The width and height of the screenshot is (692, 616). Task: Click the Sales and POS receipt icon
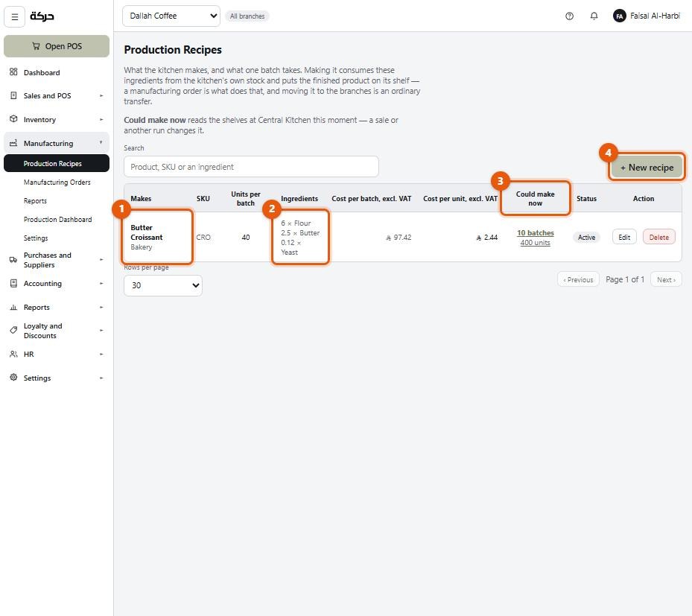pos(13,95)
